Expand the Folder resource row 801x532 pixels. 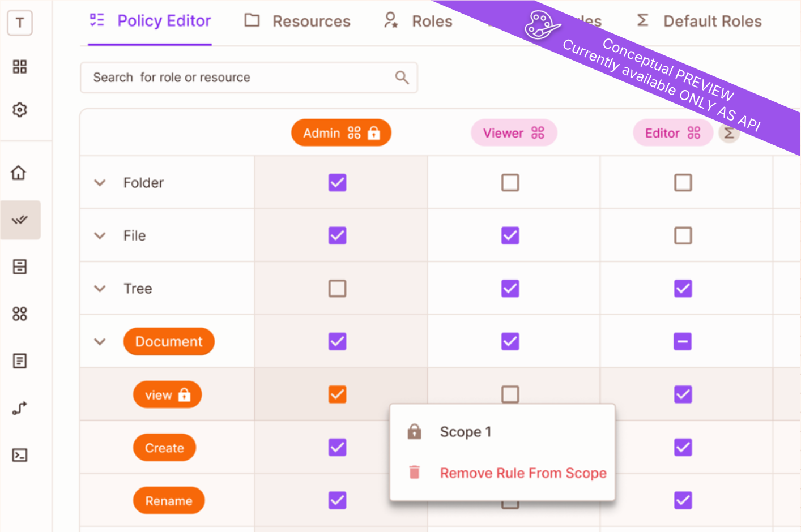[x=100, y=183]
